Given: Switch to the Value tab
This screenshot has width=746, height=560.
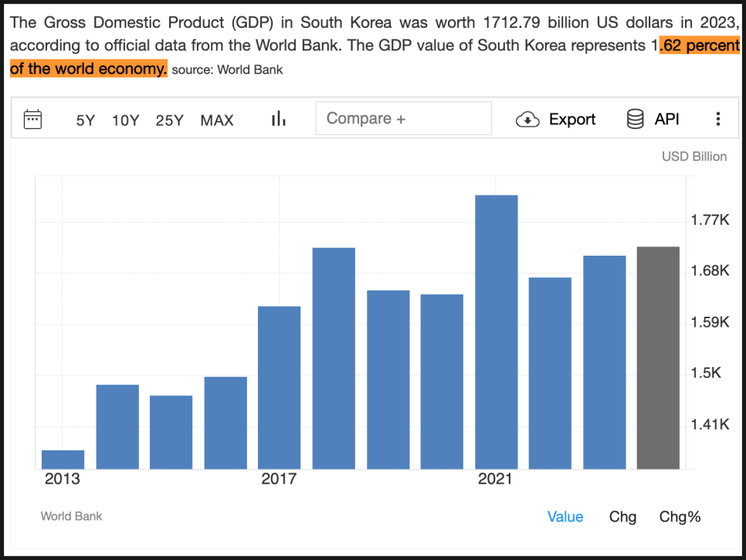Looking at the screenshot, I should [x=565, y=517].
